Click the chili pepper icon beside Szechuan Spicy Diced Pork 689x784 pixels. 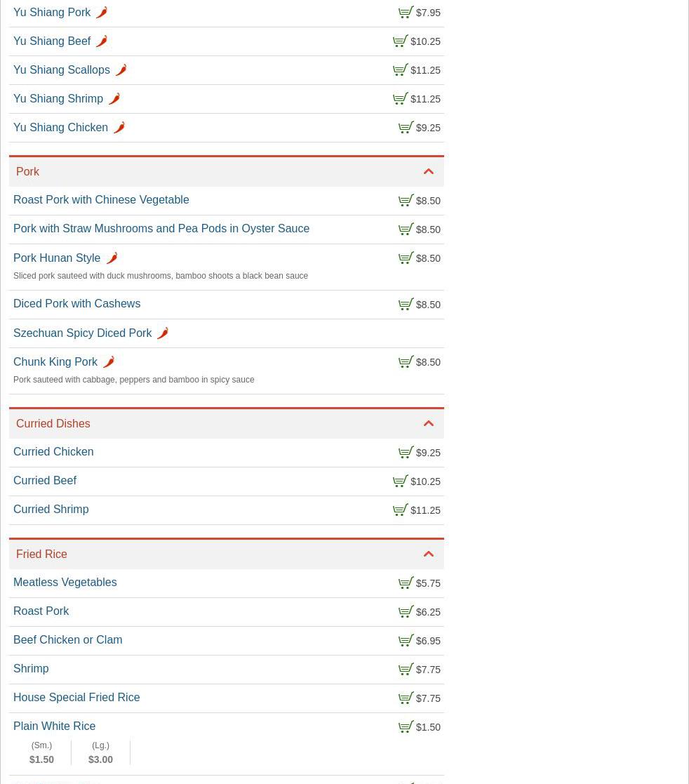pos(162,333)
